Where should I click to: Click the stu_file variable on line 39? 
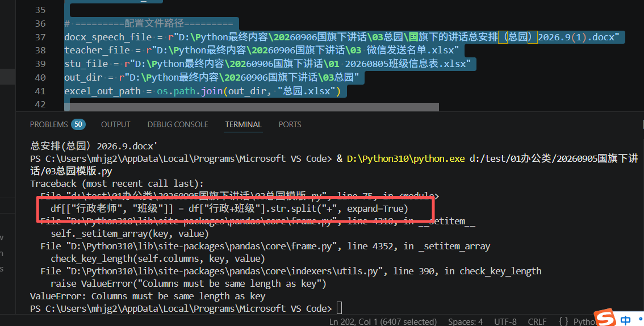click(x=86, y=64)
